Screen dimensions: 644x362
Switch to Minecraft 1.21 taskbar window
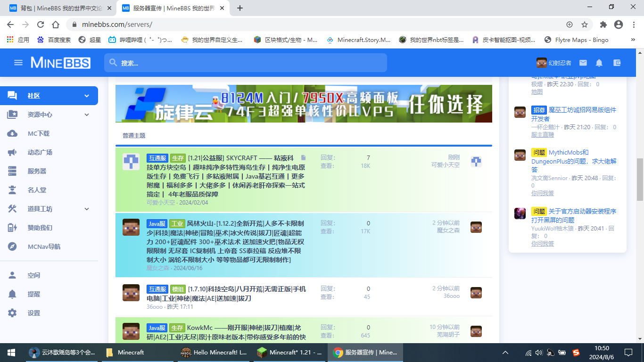289,353
